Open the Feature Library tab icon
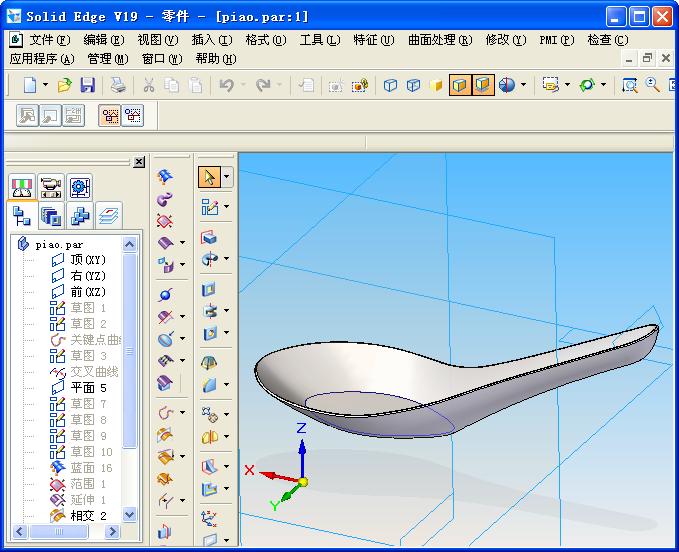Image resolution: width=679 pixels, height=552 pixels. point(51,216)
